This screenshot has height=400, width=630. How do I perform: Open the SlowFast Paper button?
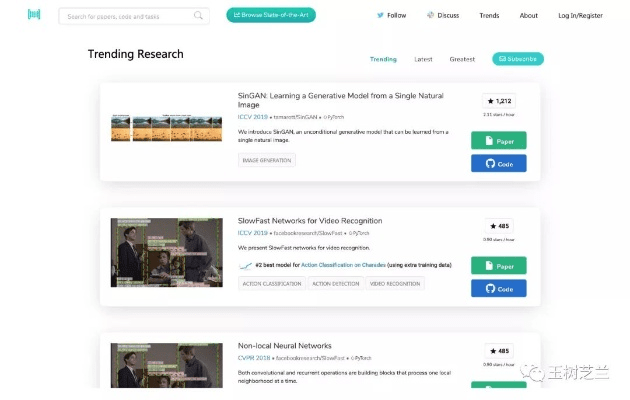[498, 266]
